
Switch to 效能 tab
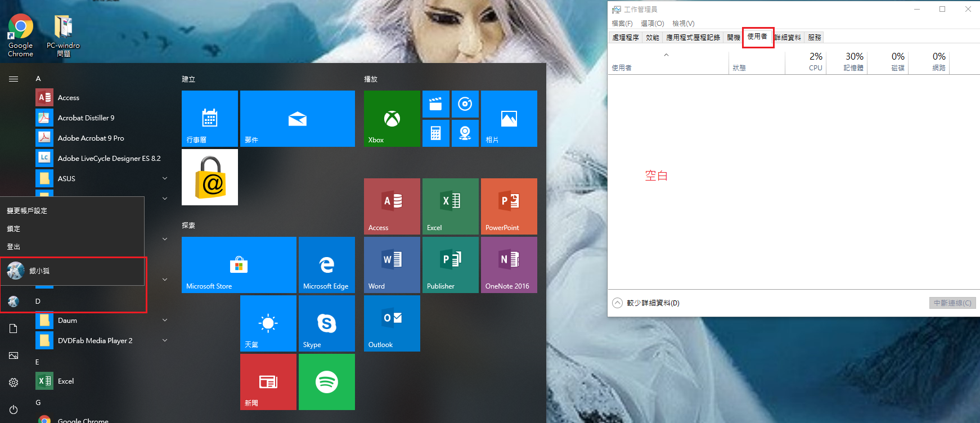(x=653, y=37)
